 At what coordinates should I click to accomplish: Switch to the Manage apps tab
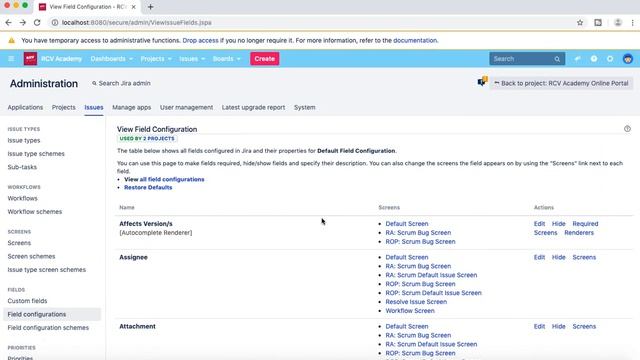(x=131, y=107)
